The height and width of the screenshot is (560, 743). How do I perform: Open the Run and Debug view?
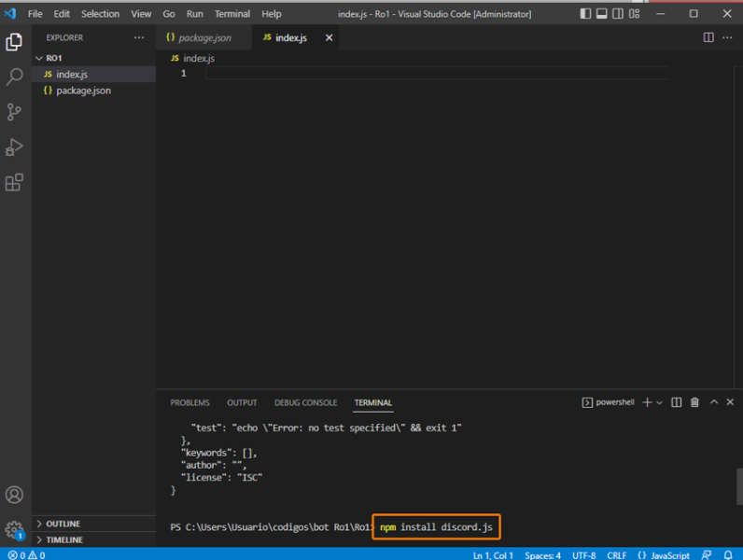(x=14, y=147)
